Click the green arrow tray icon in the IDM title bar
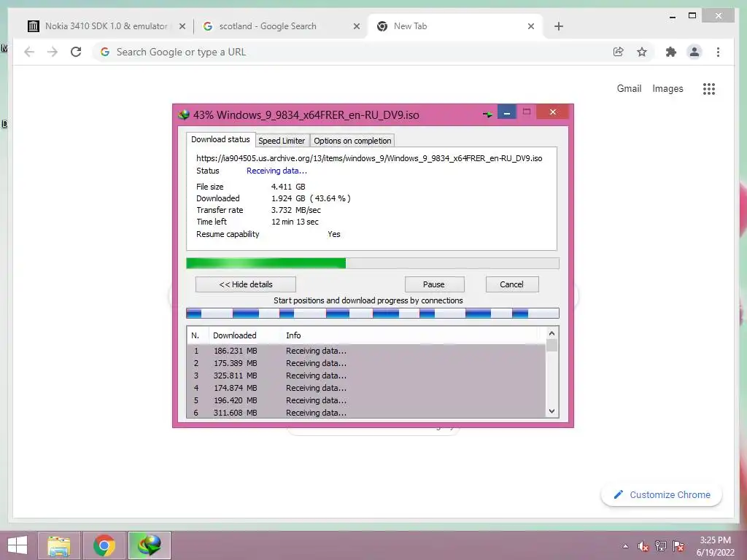The image size is (747, 560). tap(487, 114)
